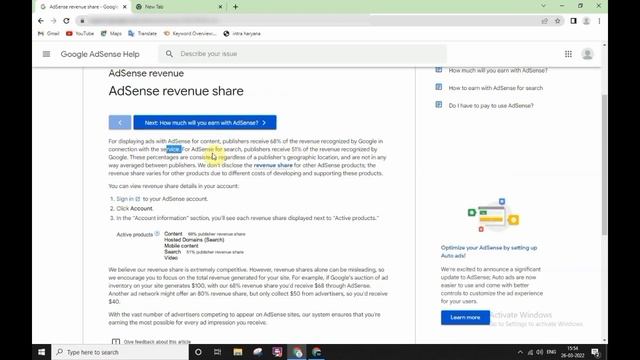Select the AdSense revenue share tab

(83, 7)
